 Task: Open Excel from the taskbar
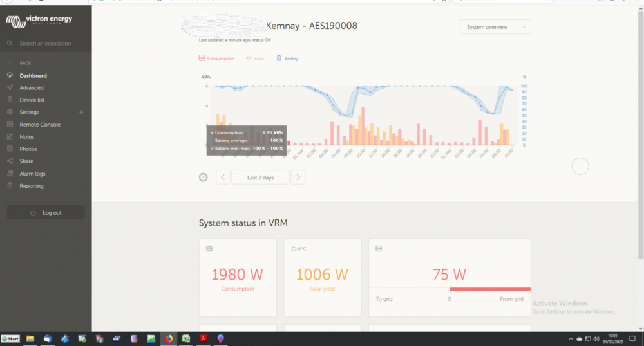click(x=186, y=339)
